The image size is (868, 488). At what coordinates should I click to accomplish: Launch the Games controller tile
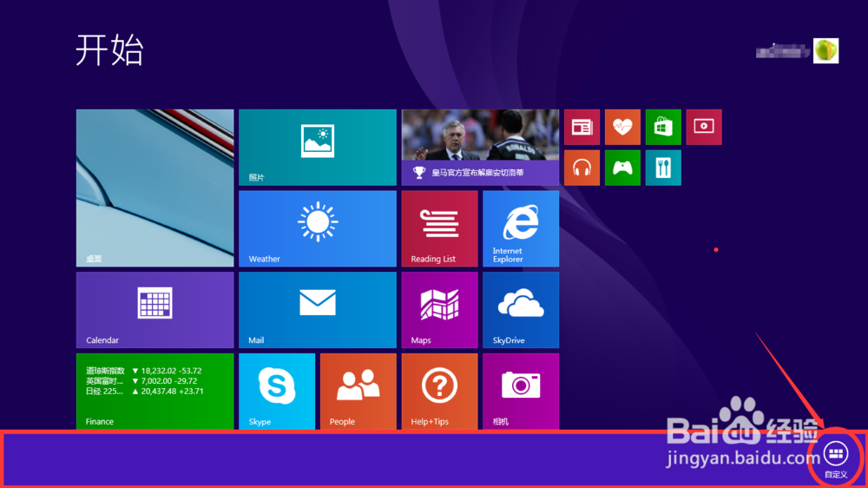click(x=622, y=168)
